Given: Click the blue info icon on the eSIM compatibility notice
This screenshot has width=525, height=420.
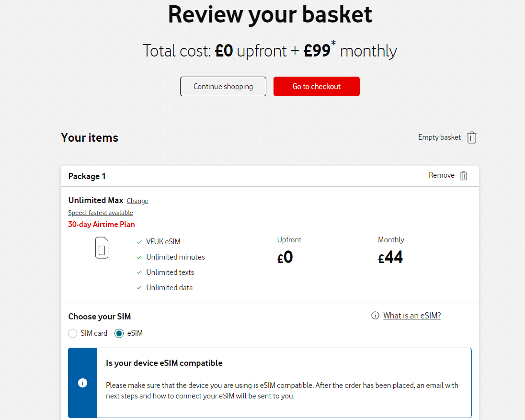Looking at the screenshot, I should click(82, 383).
